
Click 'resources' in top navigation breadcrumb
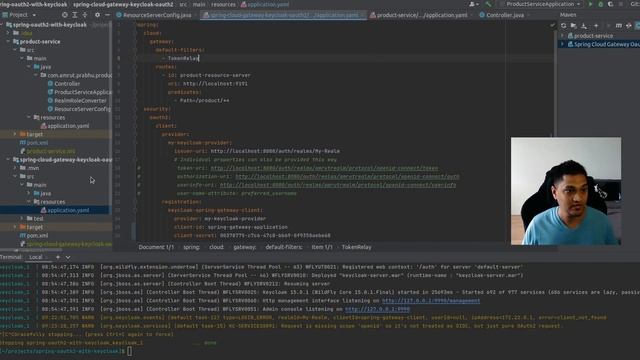click(x=223, y=4)
